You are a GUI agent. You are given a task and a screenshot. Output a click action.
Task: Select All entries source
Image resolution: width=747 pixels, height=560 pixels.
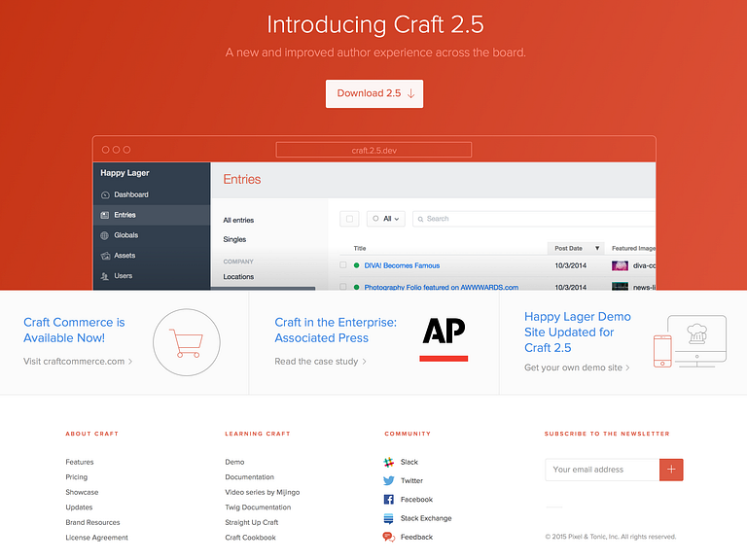[238, 220]
